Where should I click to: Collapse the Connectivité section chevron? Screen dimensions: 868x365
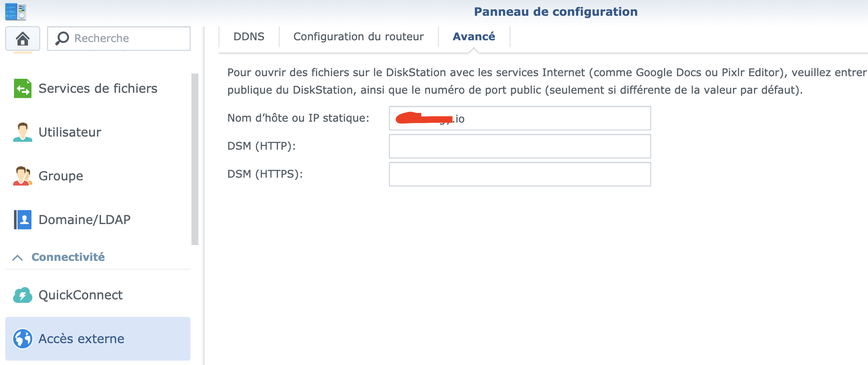(17, 257)
